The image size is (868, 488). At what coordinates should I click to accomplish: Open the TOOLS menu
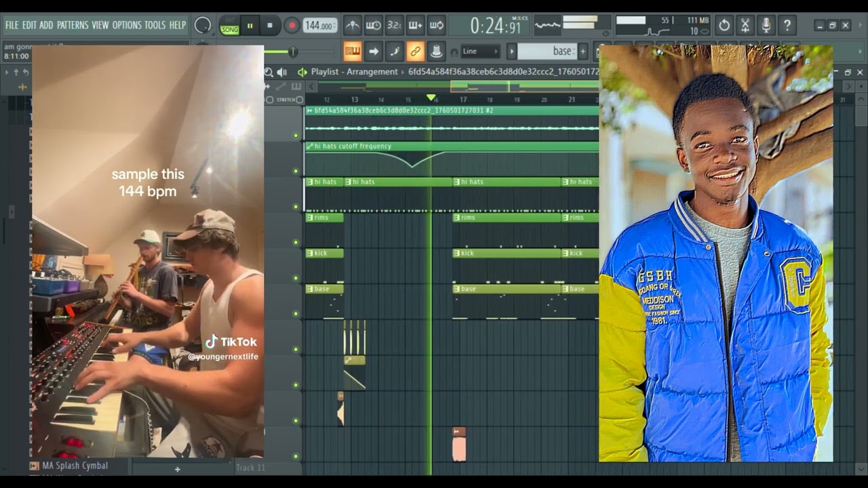[x=155, y=25]
